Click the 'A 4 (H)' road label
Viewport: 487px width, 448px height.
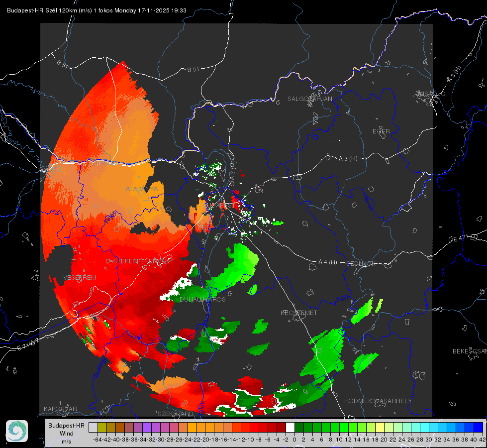328,262
